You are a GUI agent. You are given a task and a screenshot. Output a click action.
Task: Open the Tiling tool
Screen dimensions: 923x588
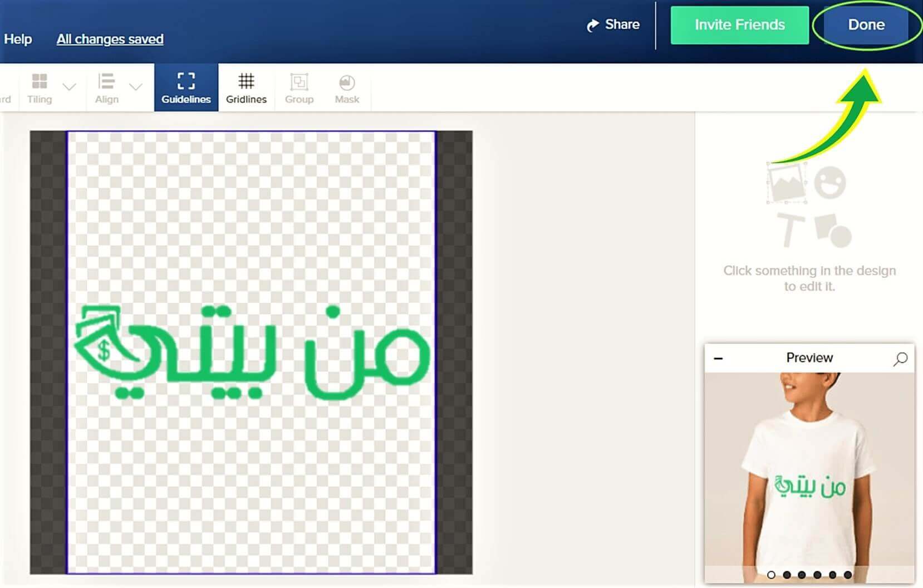40,88
